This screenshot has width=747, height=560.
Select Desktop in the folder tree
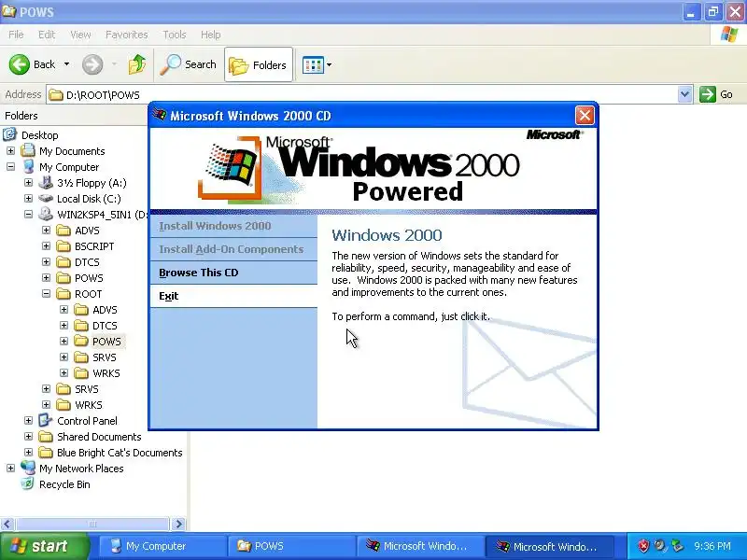(39, 135)
